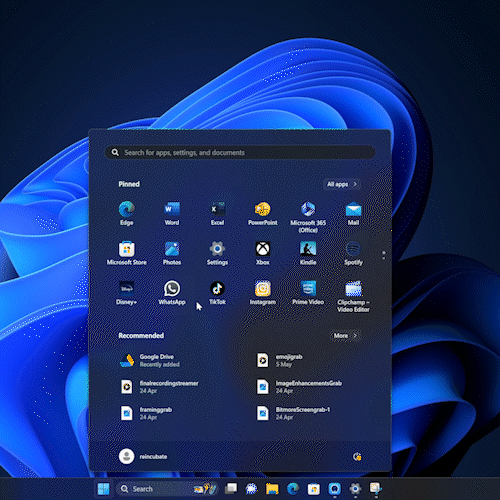Click the Windows Start button on taskbar
The height and width of the screenshot is (500, 500).
pyautogui.click(x=103, y=489)
